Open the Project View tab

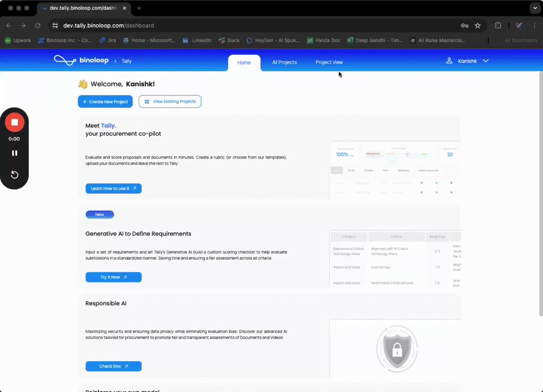329,63
